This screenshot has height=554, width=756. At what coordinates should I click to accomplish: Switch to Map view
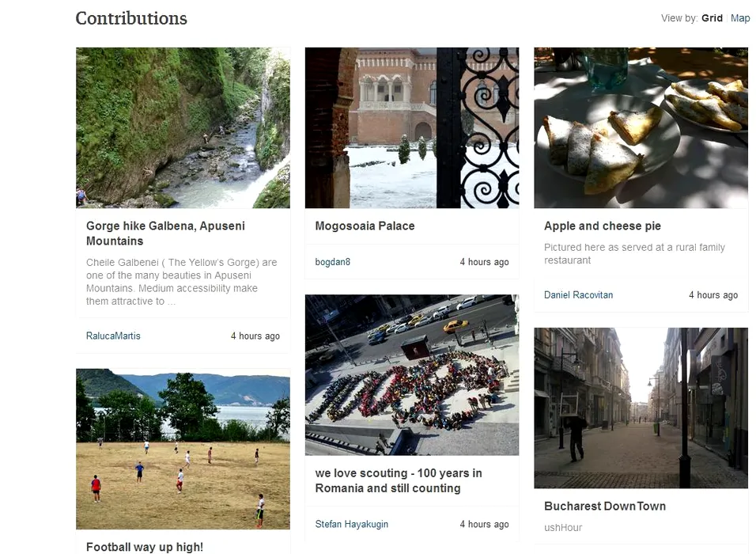tap(740, 18)
